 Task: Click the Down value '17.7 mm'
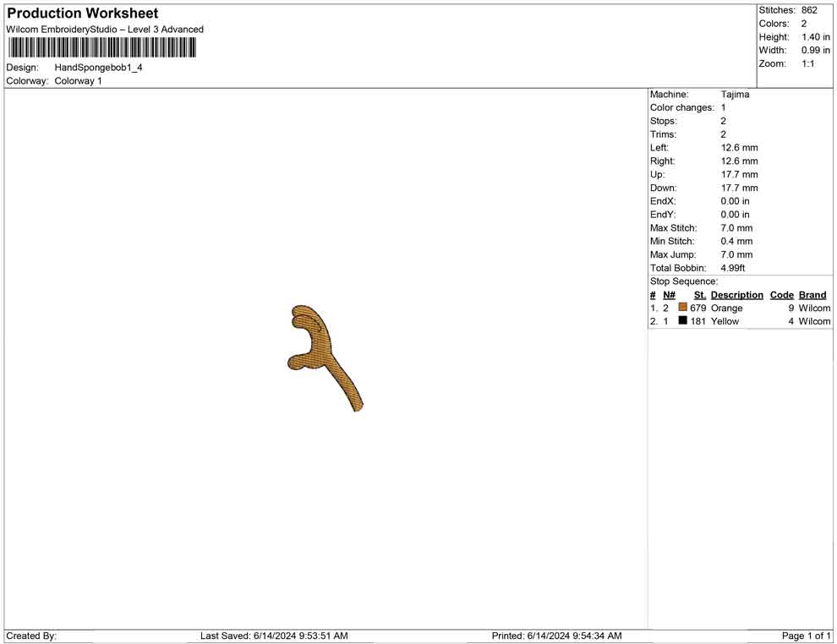click(x=739, y=188)
